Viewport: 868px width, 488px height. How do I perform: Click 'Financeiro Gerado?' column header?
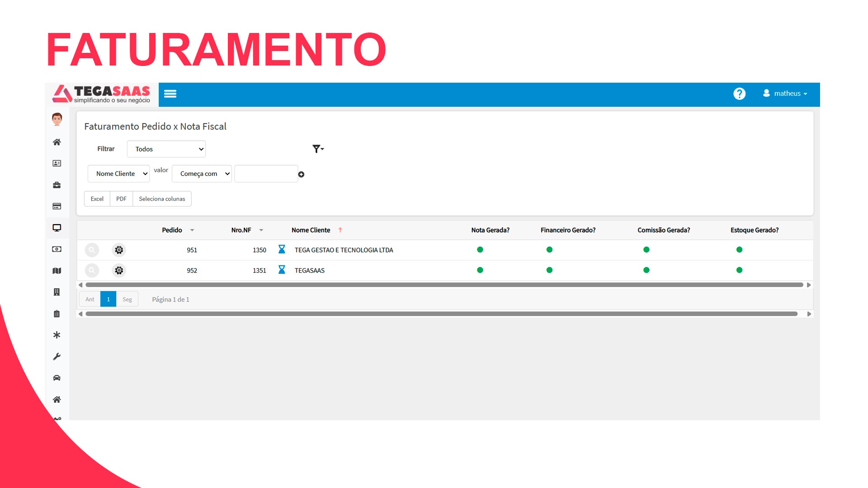pyautogui.click(x=568, y=230)
